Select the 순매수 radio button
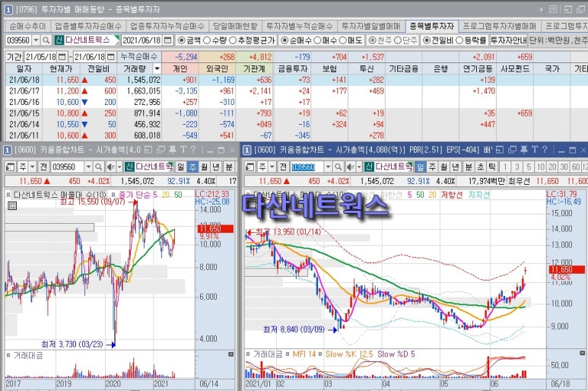Screen dimensions: 588x391 [x=284, y=40]
